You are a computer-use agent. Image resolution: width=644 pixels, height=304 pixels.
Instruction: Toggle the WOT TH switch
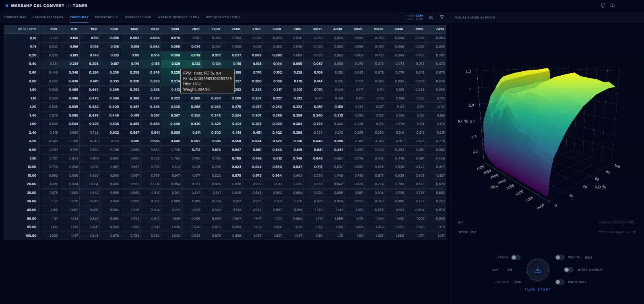click(x=560, y=257)
